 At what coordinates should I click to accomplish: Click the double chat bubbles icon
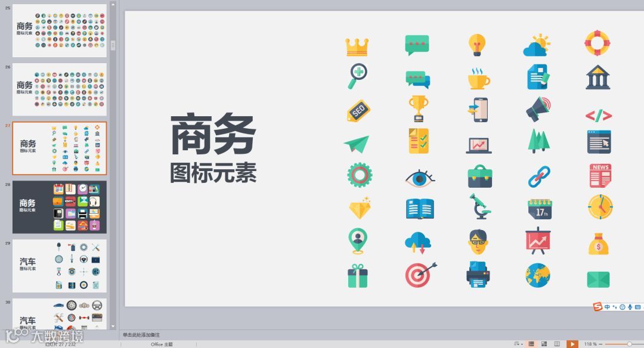pos(417,80)
